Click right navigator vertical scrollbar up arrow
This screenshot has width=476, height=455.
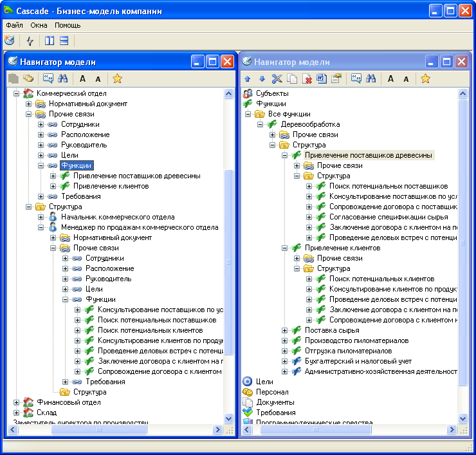[462, 93]
